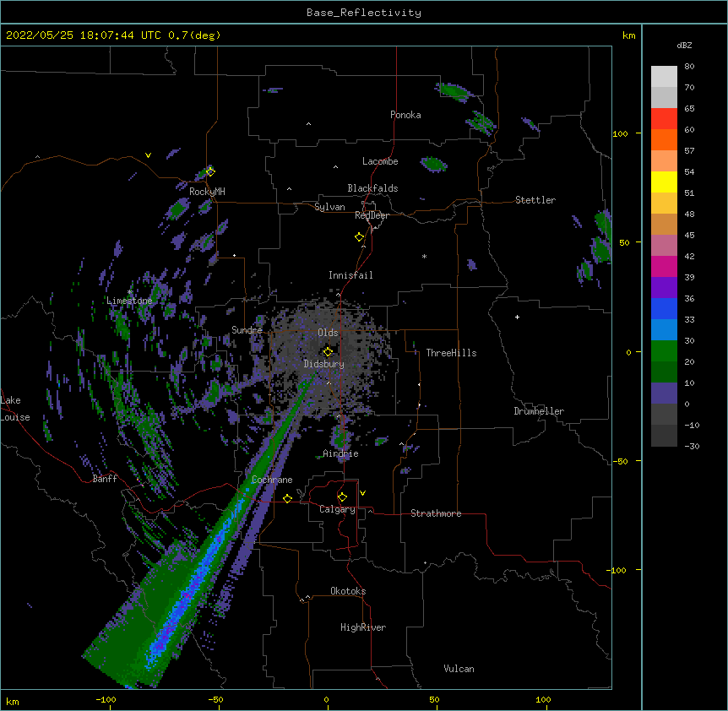This screenshot has height=711, width=728.
Task: Click the Drumheller label
Action: [539, 411]
